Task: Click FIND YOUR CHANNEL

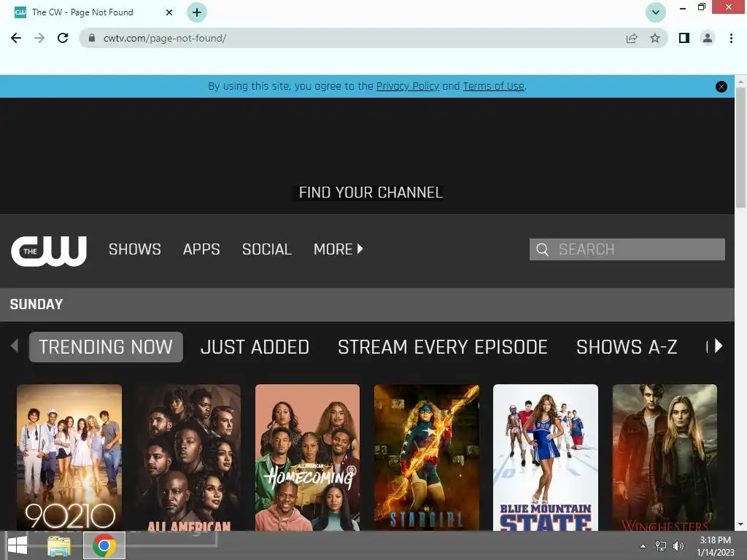Action: point(371,192)
